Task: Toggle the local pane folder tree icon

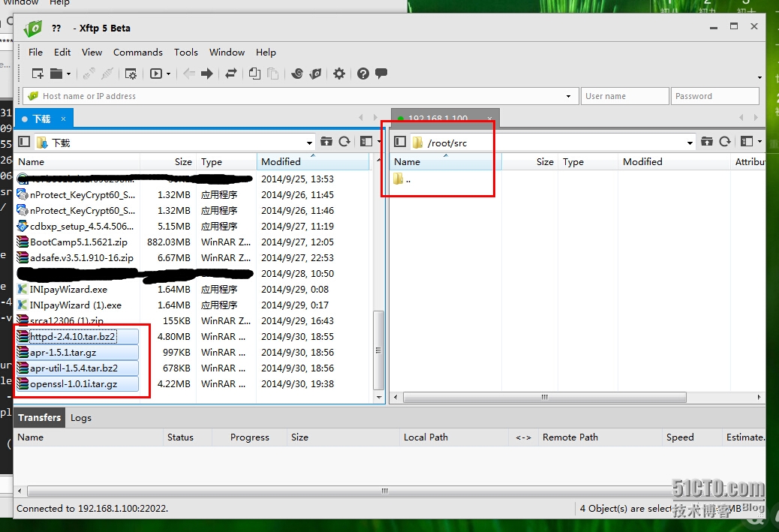Action: pyautogui.click(x=24, y=142)
